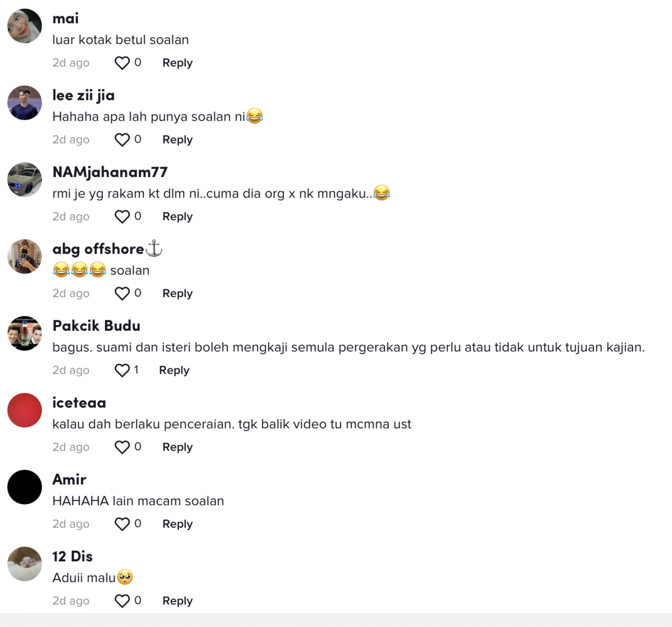The image size is (672, 627).
Task: Like the comment by mai
Action: 122,63
